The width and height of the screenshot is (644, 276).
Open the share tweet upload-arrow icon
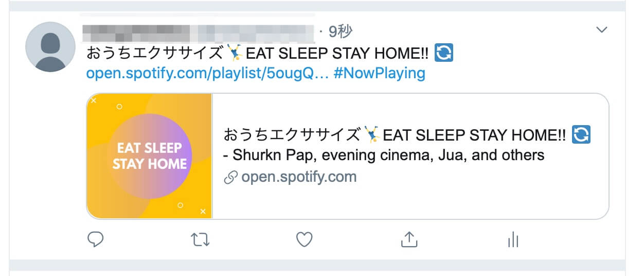click(x=408, y=239)
